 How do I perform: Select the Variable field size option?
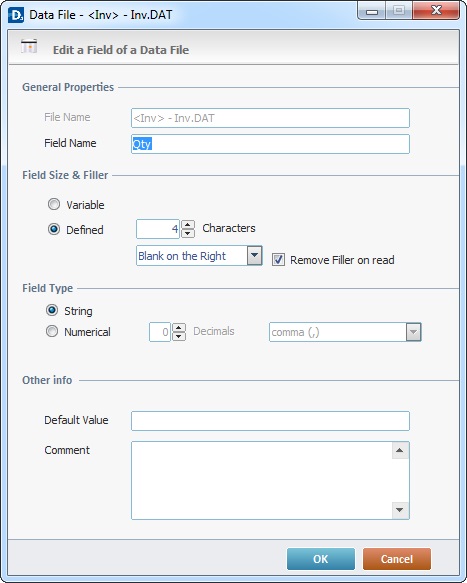pyautogui.click(x=54, y=204)
